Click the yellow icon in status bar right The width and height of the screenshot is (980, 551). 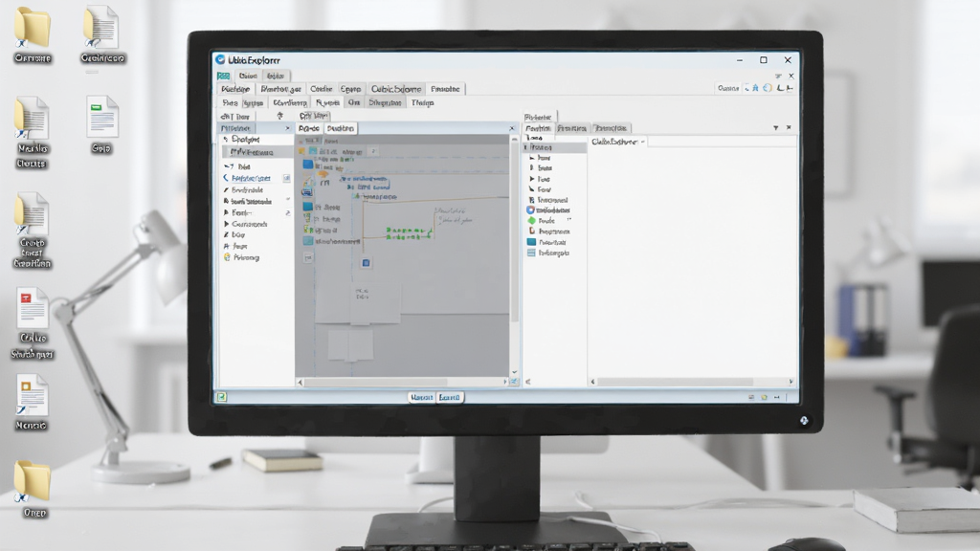[764, 397]
